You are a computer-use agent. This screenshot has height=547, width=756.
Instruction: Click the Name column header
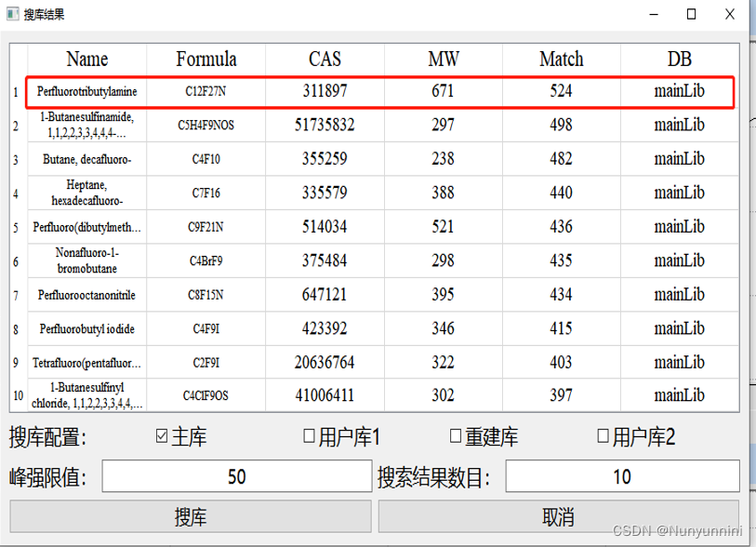(86, 59)
